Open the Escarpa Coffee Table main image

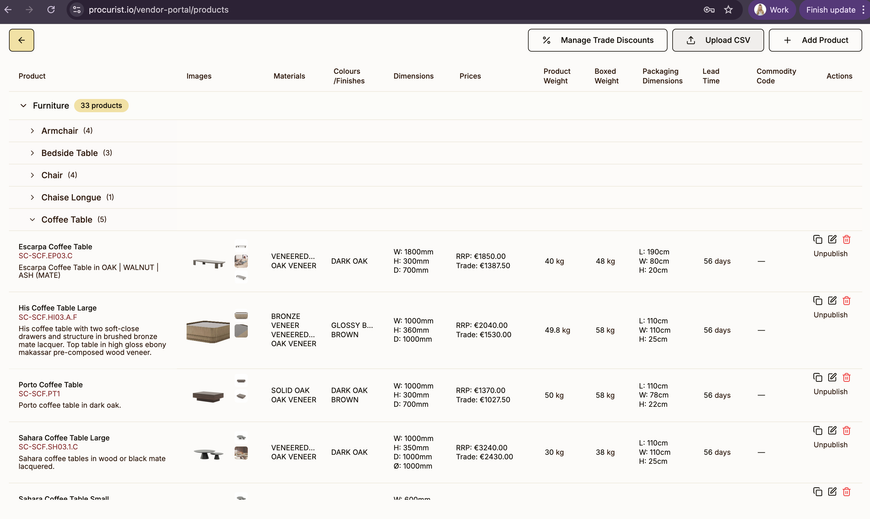tap(209, 262)
